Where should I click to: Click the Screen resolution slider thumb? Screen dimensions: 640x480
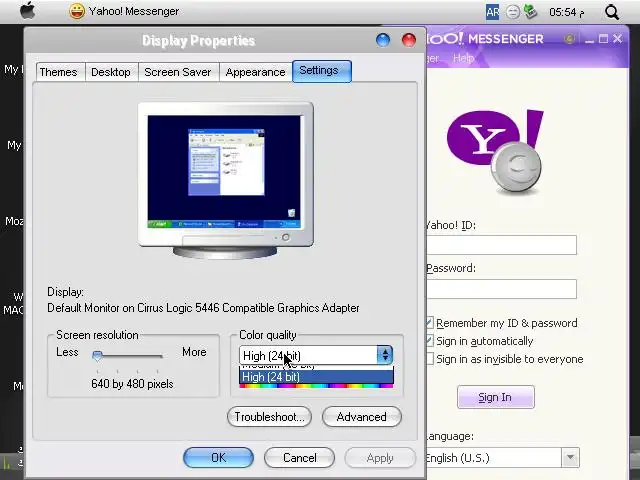(x=97, y=355)
